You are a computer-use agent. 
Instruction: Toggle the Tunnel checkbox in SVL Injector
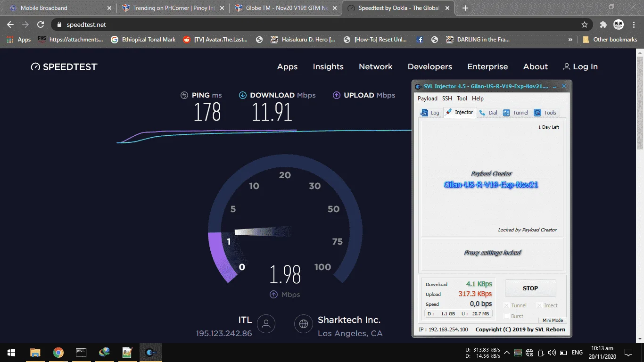[507, 305]
